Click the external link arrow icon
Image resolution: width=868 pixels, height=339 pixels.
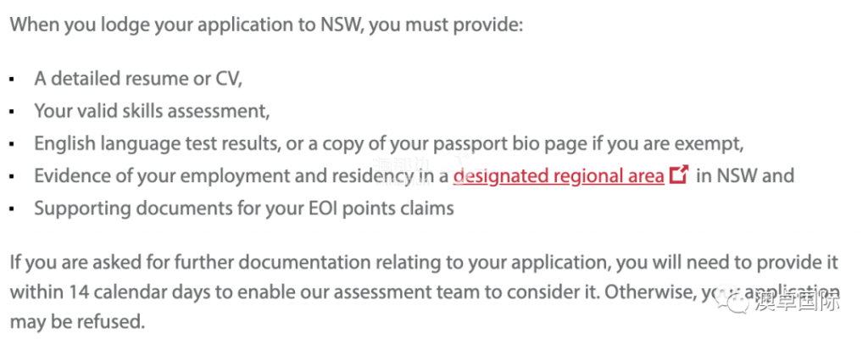tap(678, 175)
